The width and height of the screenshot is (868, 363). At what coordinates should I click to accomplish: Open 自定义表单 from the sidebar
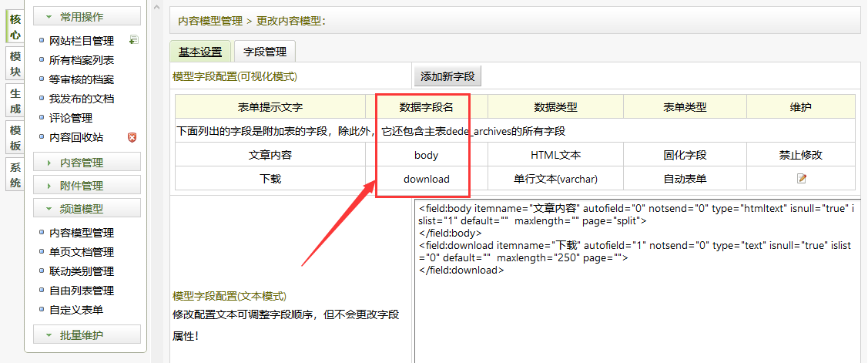click(76, 310)
